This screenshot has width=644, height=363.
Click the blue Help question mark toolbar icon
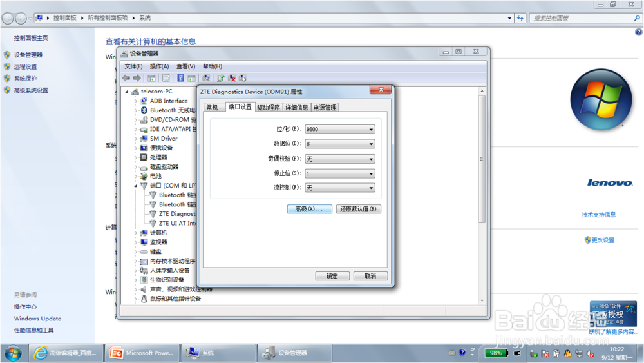[180, 78]
